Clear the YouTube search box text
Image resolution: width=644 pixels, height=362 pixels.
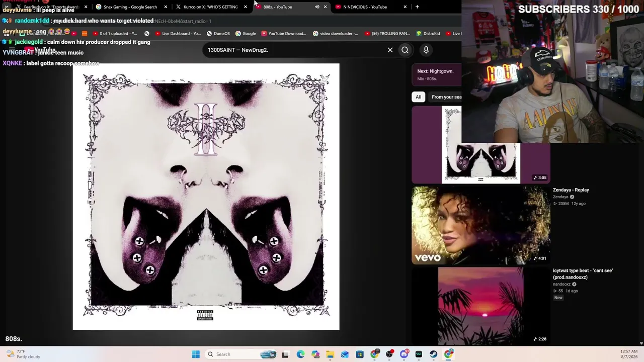pos(390,50)
